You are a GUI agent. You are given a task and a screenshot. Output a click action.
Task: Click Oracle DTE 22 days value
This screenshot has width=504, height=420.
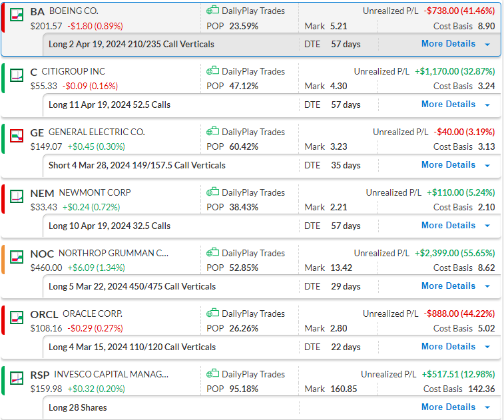(346, 347)
